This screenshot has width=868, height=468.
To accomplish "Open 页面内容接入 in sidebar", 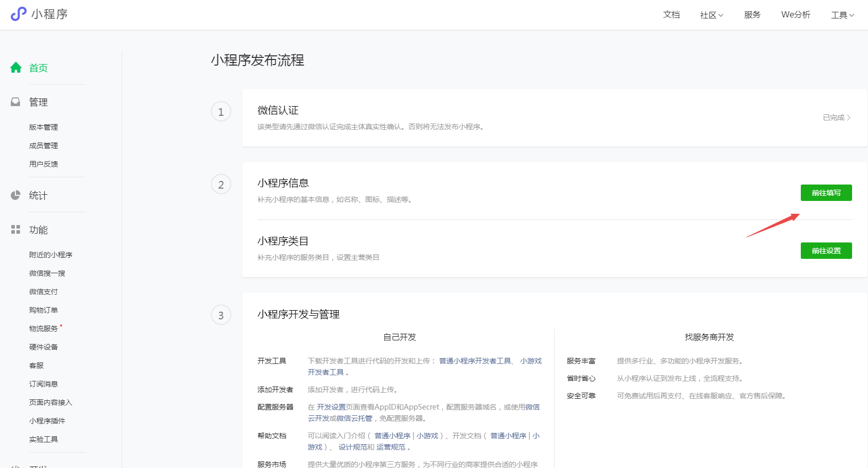I will point(51,402).
